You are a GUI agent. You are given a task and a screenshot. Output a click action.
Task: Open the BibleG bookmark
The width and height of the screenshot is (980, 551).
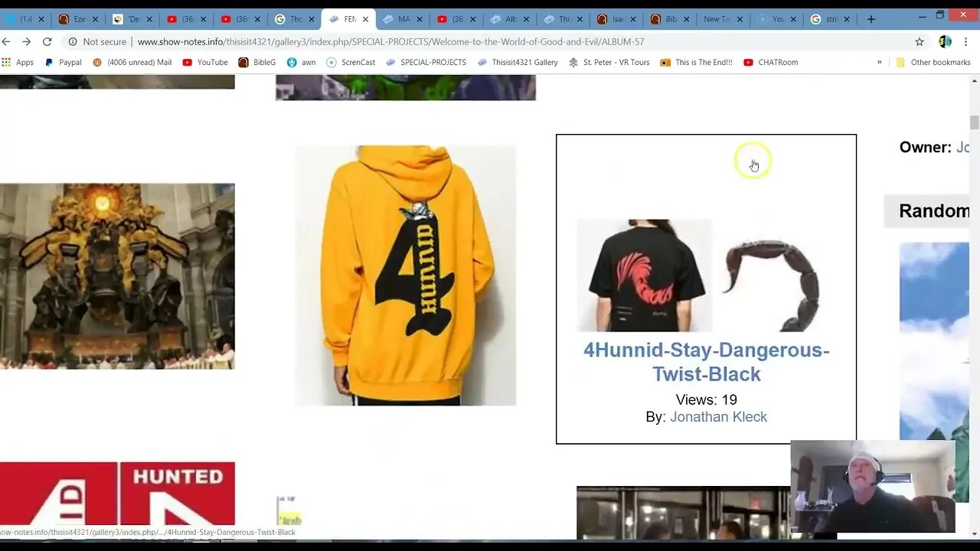tap(257, 62)
